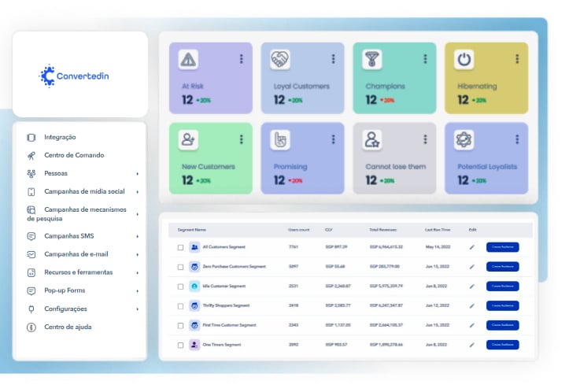Create Audience for Zero Purchase Customers Segment
This screenshot has height=392, width=569.
coord(503,267)
